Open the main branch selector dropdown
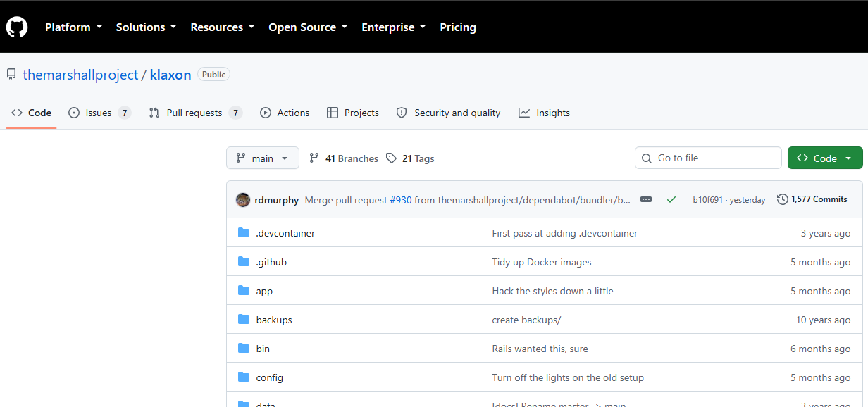This screenshot has height=407, width=868. point(263,158)
